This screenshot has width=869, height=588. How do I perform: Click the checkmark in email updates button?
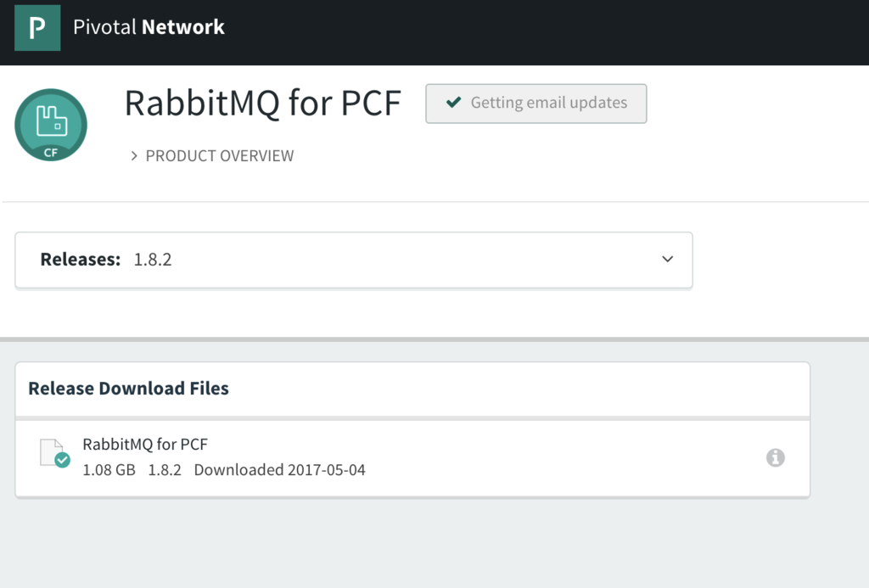(x=455, y=103)
